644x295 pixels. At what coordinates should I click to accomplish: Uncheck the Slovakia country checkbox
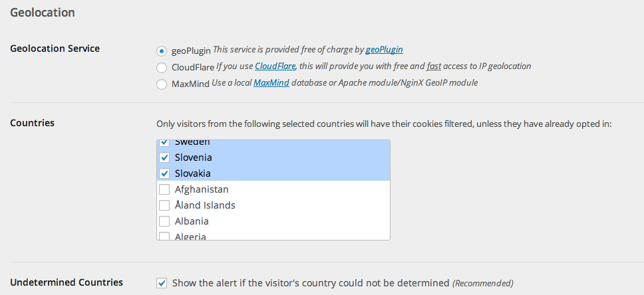coord(164,173)
